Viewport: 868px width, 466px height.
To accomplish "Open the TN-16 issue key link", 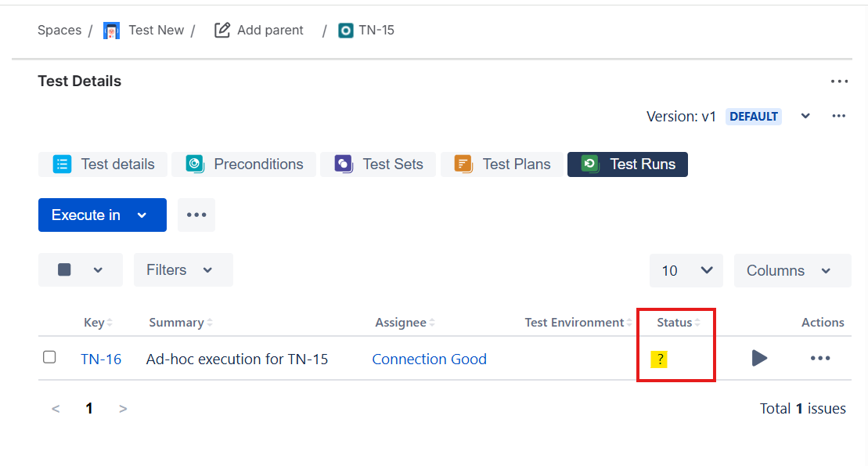I will [x=101, y=359].
